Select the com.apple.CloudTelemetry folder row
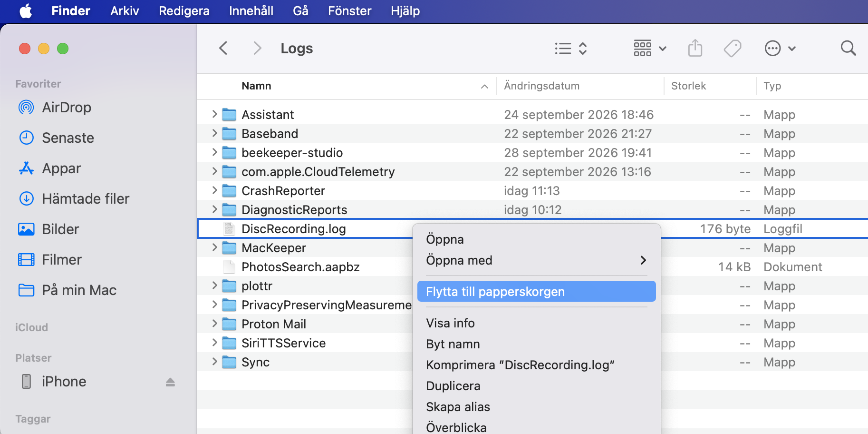This screenshot has height=434, width=868. pos(532,172)
